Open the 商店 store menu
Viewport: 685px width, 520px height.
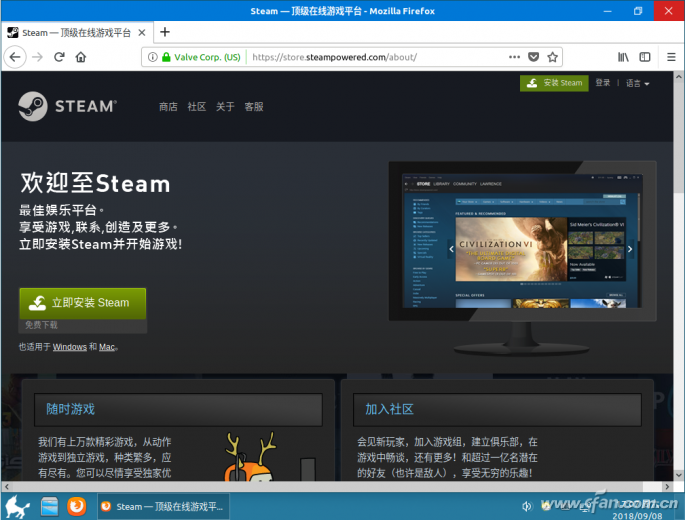click(168, 107)
